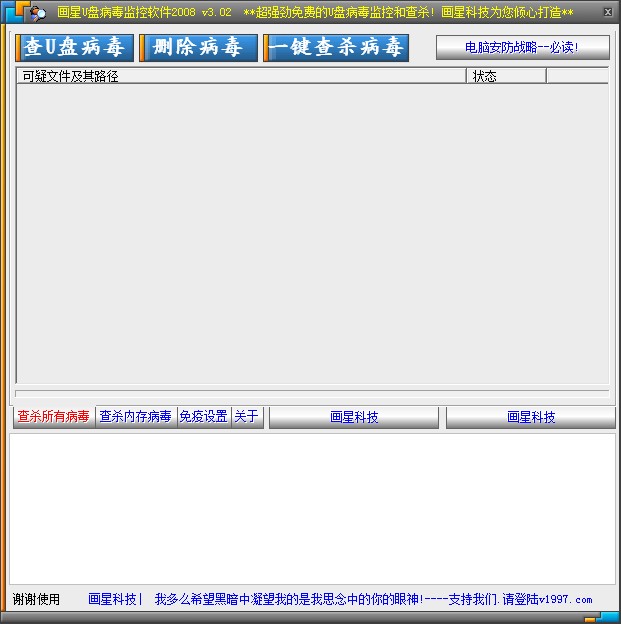Sort by 可疑文件及其路径 column header
The height and width of the screenshot is (624, 621).
coord(241,76)
